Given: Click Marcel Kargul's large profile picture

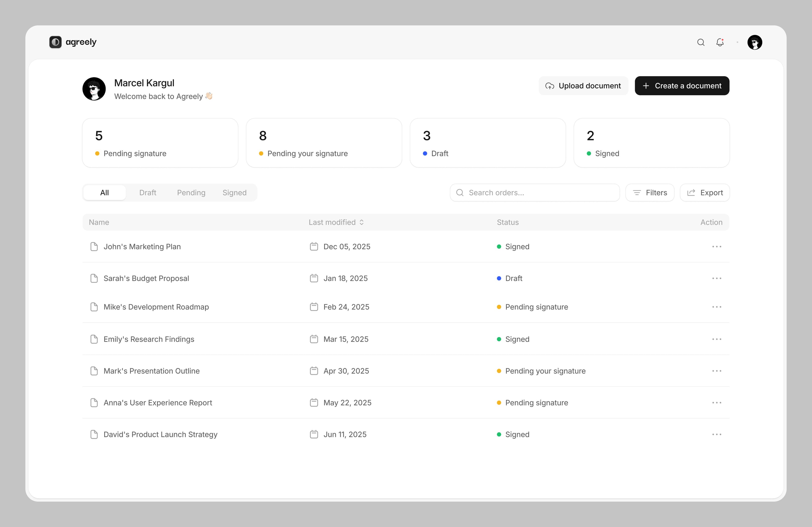Looking at the screenshot, I should click(94, 89).
